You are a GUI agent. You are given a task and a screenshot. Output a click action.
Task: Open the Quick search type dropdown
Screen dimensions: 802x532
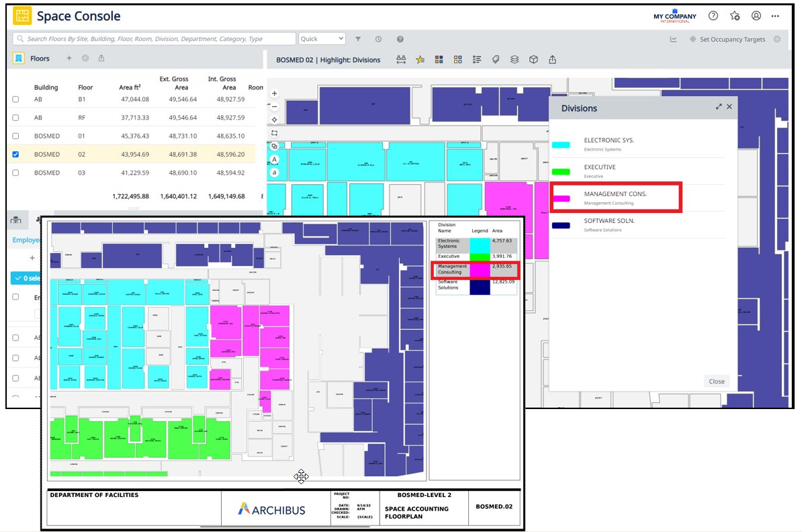click(x=322, y=39)
